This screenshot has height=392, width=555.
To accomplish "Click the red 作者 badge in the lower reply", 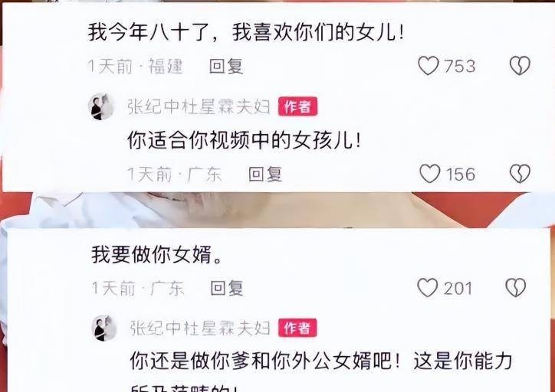I will pyautogui.click(x=297, y=328).
